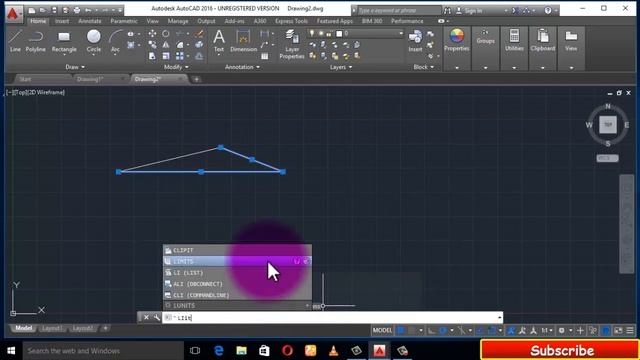The width and height of the screenshot is (640, 360).
Task: Open Microsoft Edge from taskbar
Action: pos(219,351)
